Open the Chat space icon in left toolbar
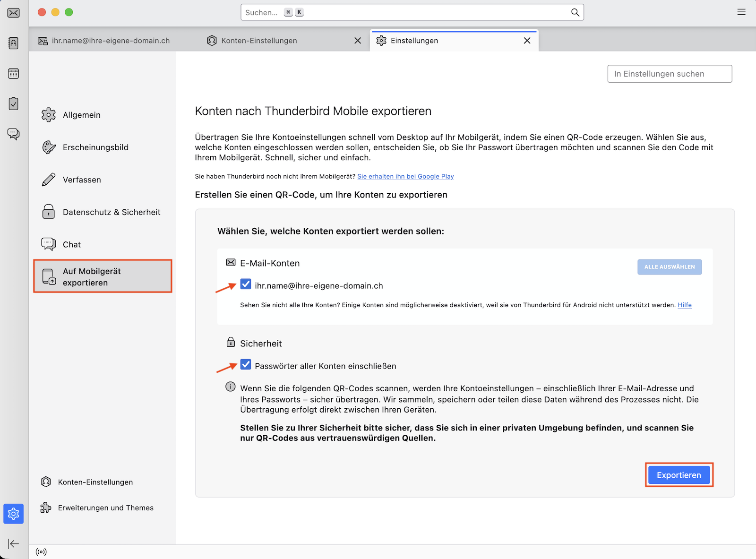Viewport: 756px width, 559px height. click(14, 134)
